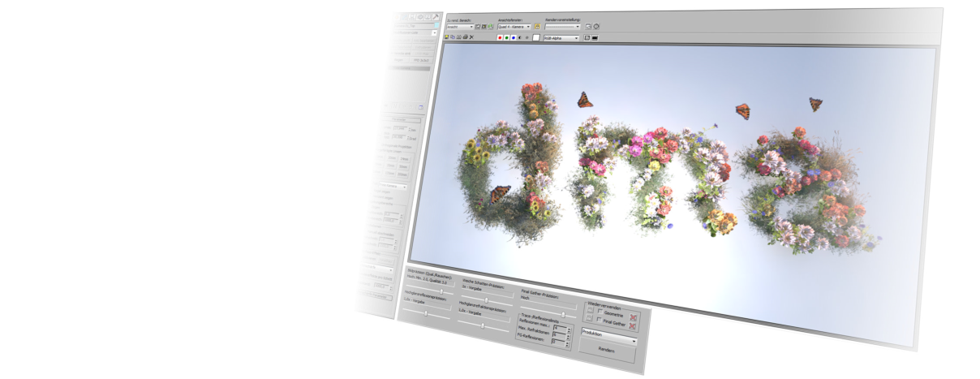Click the print image icon

click(x=465, y=37)
